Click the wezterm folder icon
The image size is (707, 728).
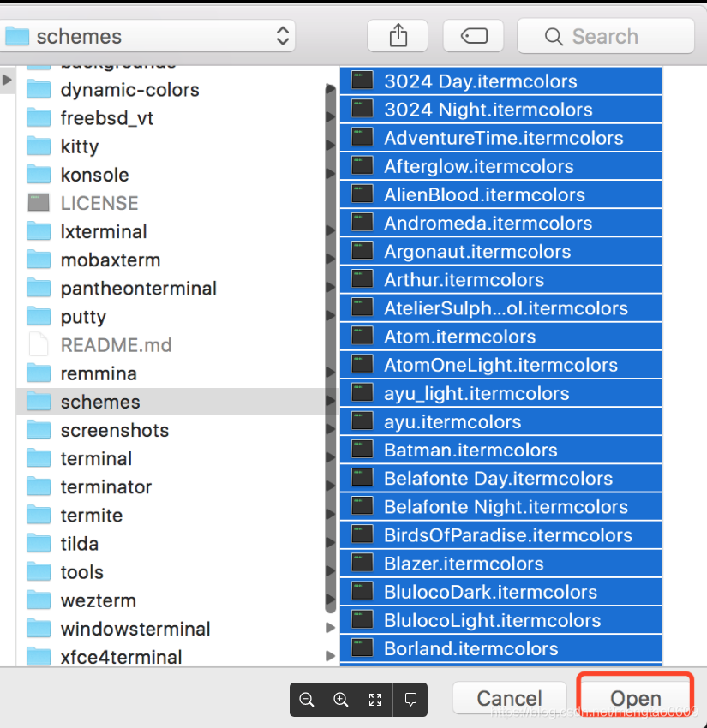pyautogui.click(x=39, y=600)
